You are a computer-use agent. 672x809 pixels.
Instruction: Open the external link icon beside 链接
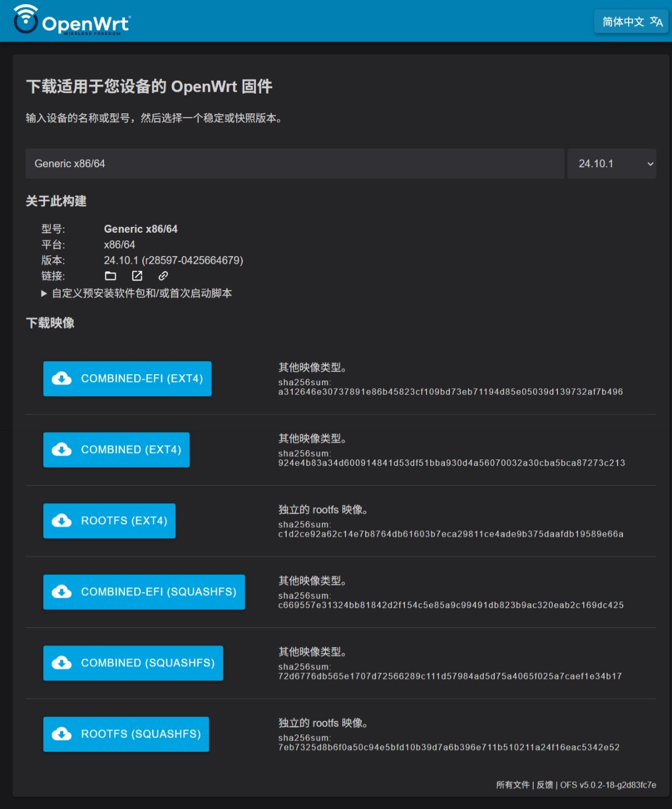point(137,275)
